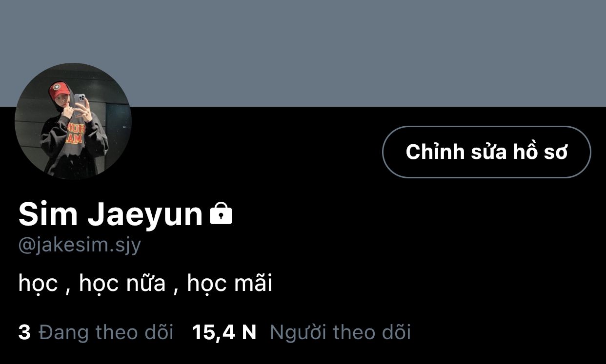Click the 15,4 N follower count

(x=224, y=332)
